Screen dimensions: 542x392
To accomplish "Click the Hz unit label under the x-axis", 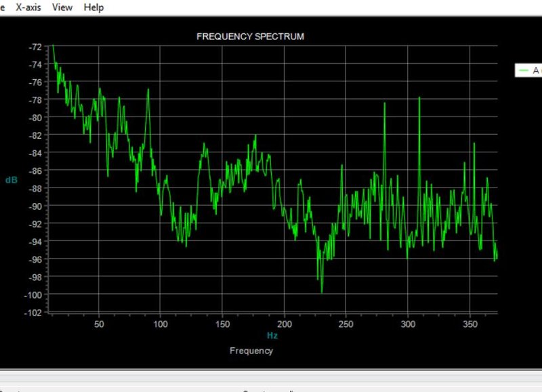I will (x=272, y=335).
